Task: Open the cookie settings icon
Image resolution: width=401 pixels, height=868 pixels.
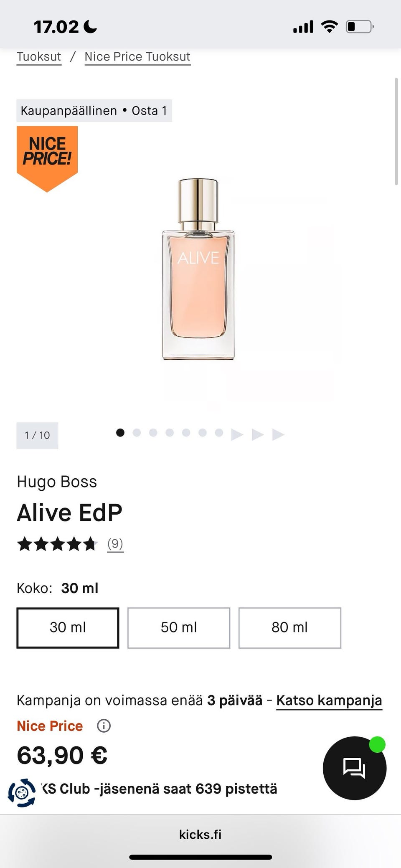Action: click(22, 792)
